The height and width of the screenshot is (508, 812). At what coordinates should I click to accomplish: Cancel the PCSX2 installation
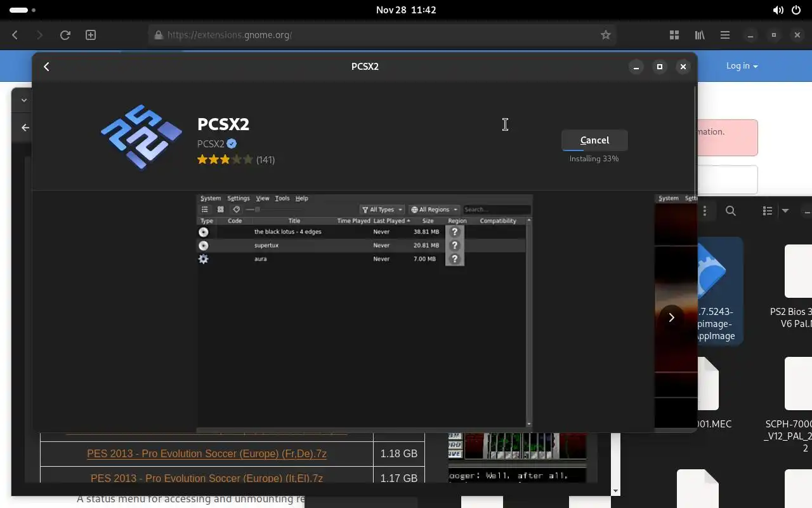coord(594,140)
